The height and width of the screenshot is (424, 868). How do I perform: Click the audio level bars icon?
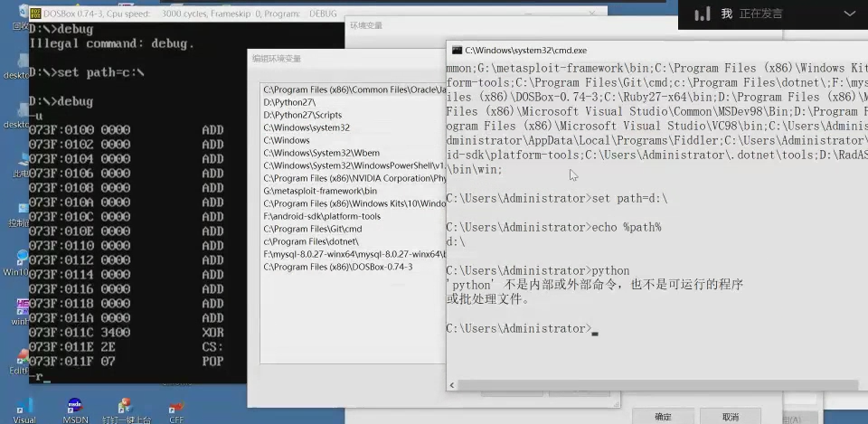tap(702, 14)
